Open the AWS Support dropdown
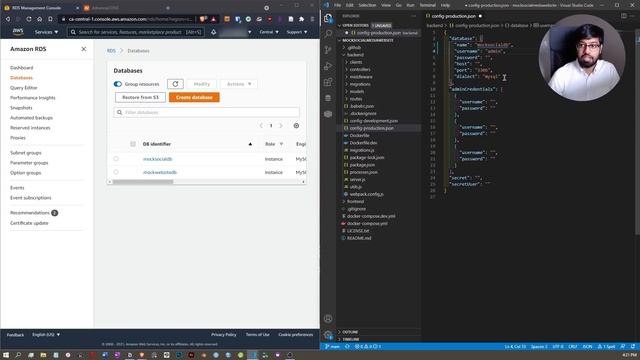The image size is (640, 360). click(297, 32)
